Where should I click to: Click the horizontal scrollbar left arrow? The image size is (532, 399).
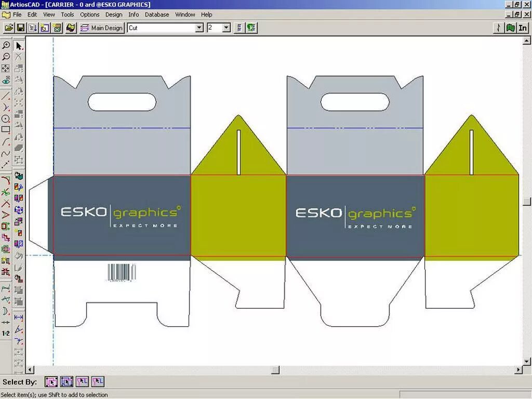point(31,369)
